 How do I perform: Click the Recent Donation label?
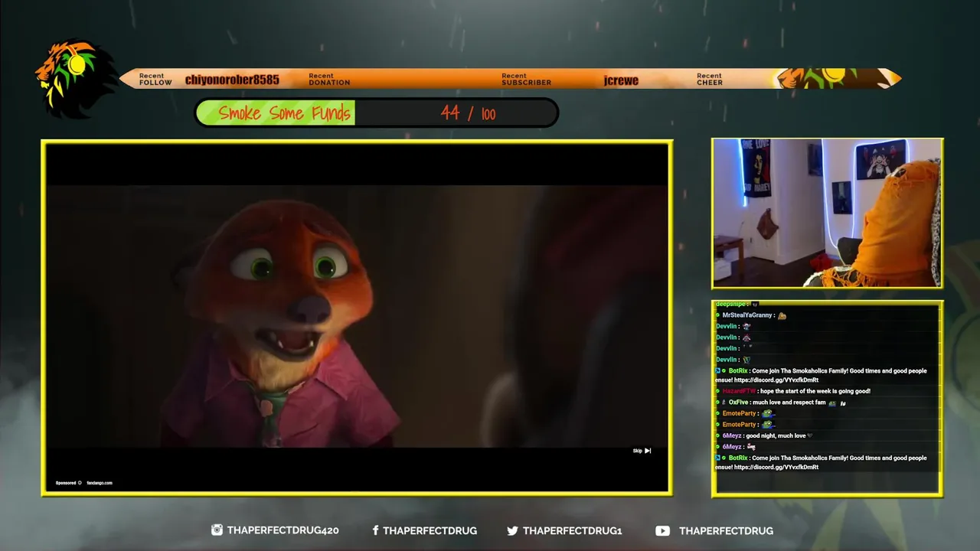coord(329,80)
